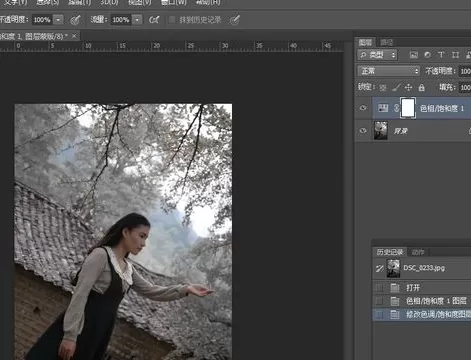Click the horizontal ruler above the canvas
This screenshot has height=360, width=471.
pos(171,46)
